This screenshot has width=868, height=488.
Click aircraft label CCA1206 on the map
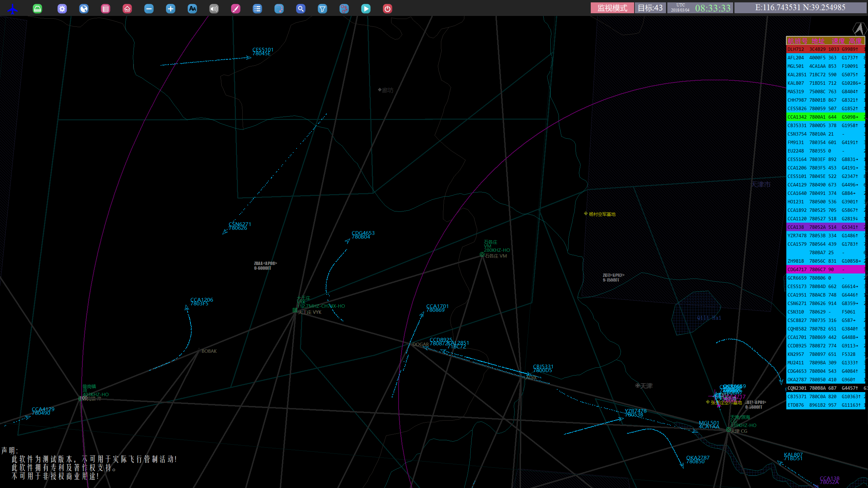202,302
